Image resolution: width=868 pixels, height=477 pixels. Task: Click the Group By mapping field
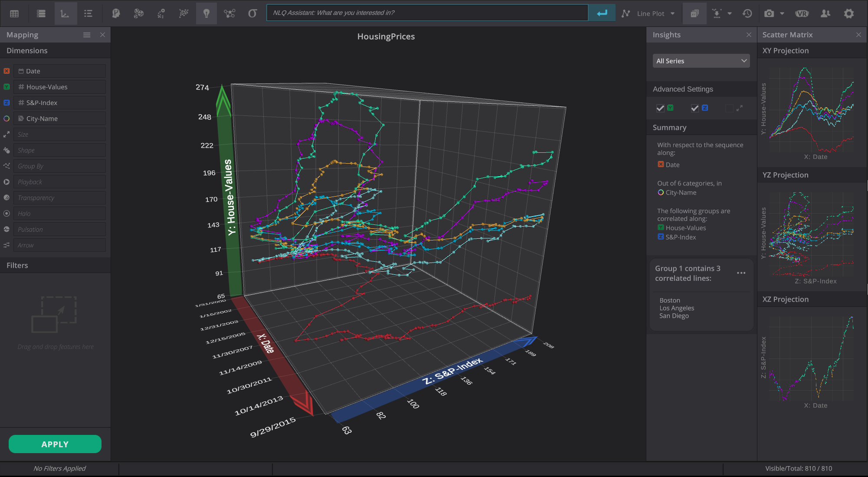tap(59, 166)
